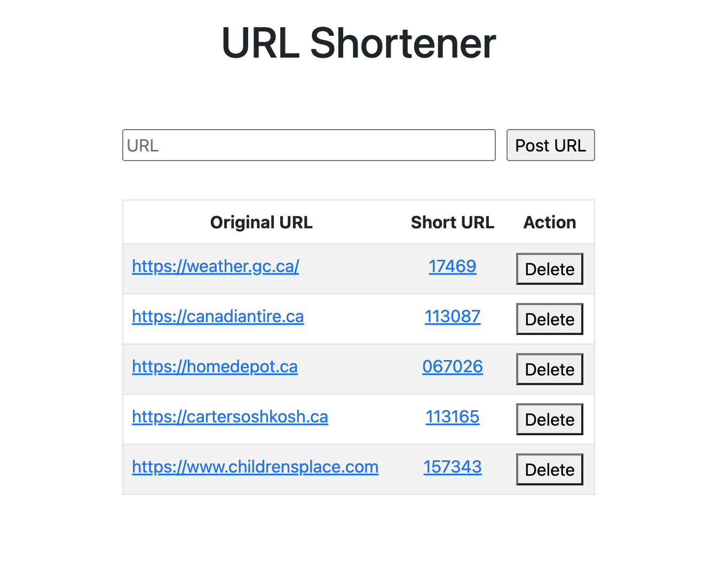Viewport: 728px width, 575px height.
Task: Click the Action column header
Action: coord(549,222)
